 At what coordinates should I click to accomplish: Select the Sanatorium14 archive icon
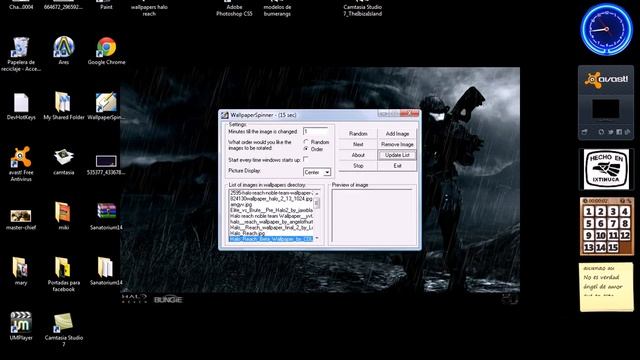pos(106,212)
